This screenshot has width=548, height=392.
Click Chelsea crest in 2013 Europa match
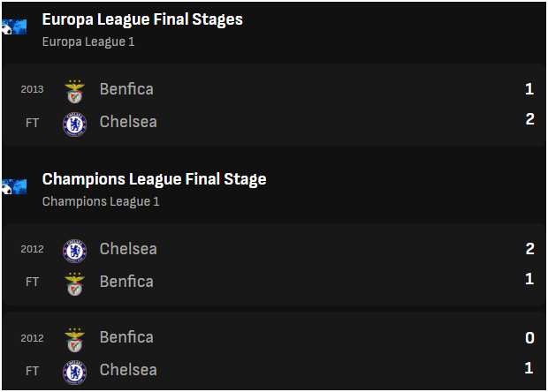[x=75, y=124]
